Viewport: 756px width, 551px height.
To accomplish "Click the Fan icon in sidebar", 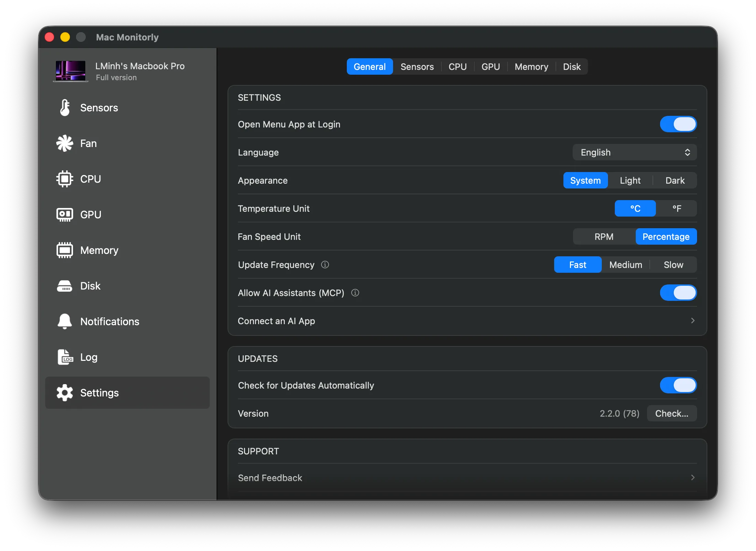I will coord(65,143).
